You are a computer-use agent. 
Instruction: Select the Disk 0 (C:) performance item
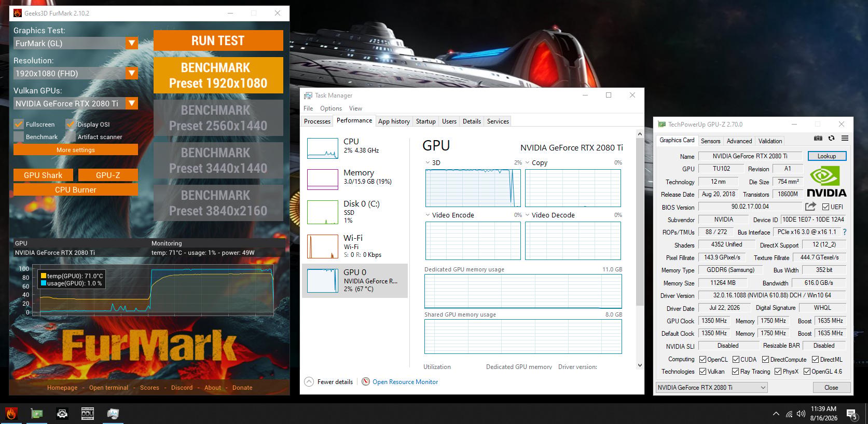click(355, 212)
